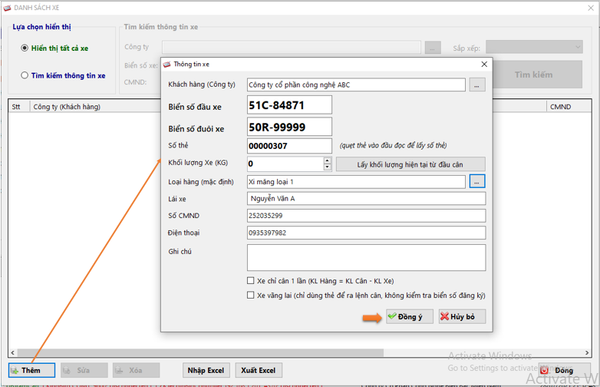Click the Ghi chú notes box
The width and height of the screenshot is (600, 387).
pyautogui.click(x=366, y=258)
